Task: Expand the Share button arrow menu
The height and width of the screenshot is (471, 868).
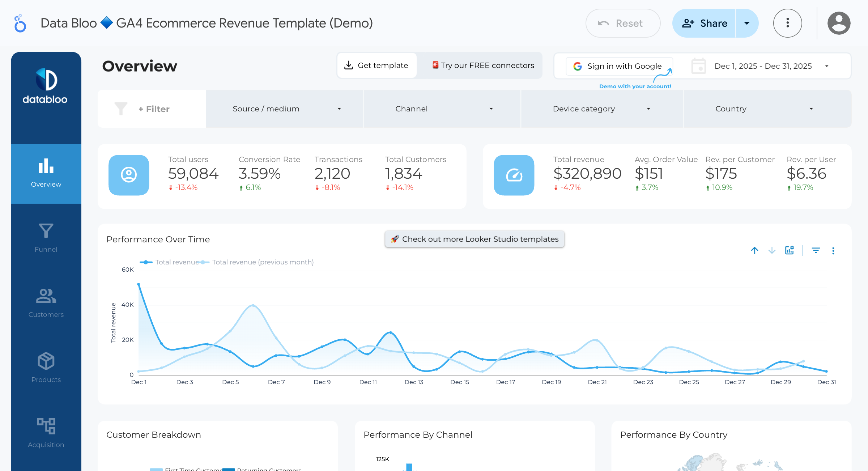Action: [746, 23]
